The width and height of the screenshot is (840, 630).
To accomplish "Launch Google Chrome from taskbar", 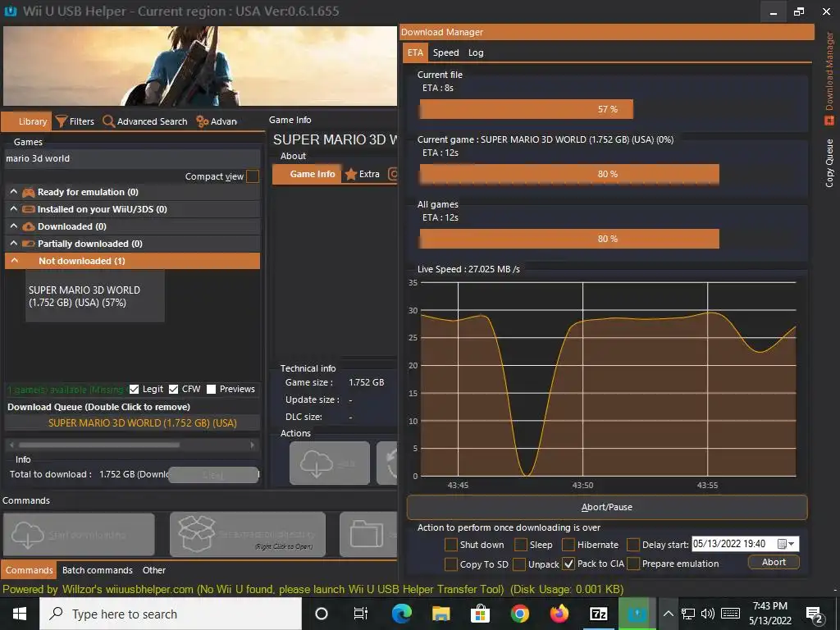I will pyautogui.click(x=519, y=614).
